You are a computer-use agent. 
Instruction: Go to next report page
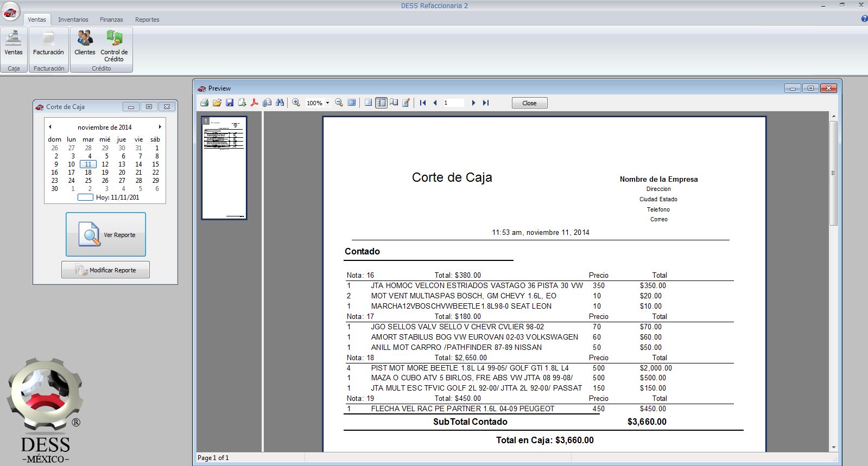[x=473, y=103]
